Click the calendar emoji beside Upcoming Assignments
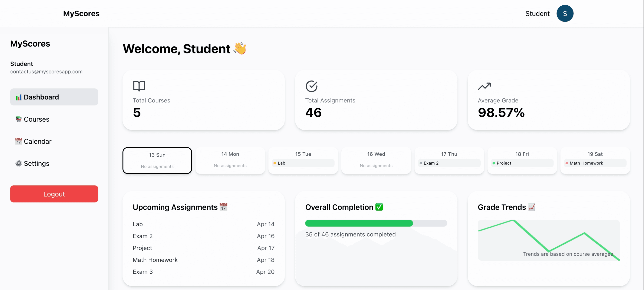644x290 pixels. (x=223, y=207)
